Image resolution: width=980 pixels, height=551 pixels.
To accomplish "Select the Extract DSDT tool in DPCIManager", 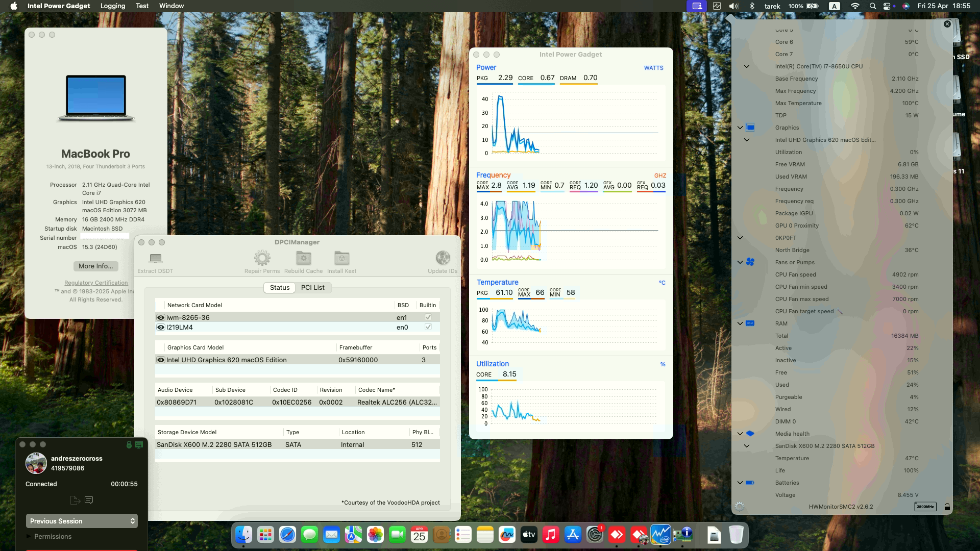I will tap(155, 260).
